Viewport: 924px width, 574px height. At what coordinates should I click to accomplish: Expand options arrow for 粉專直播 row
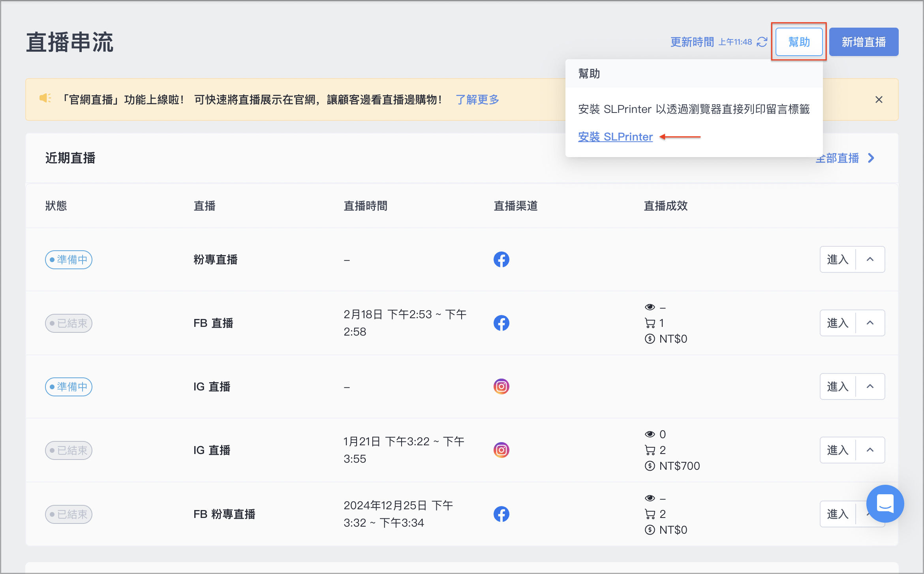click(x=870, y=259)
